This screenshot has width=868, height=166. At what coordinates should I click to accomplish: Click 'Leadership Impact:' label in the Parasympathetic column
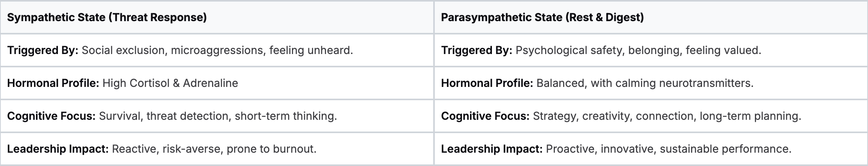pos(492,149)
